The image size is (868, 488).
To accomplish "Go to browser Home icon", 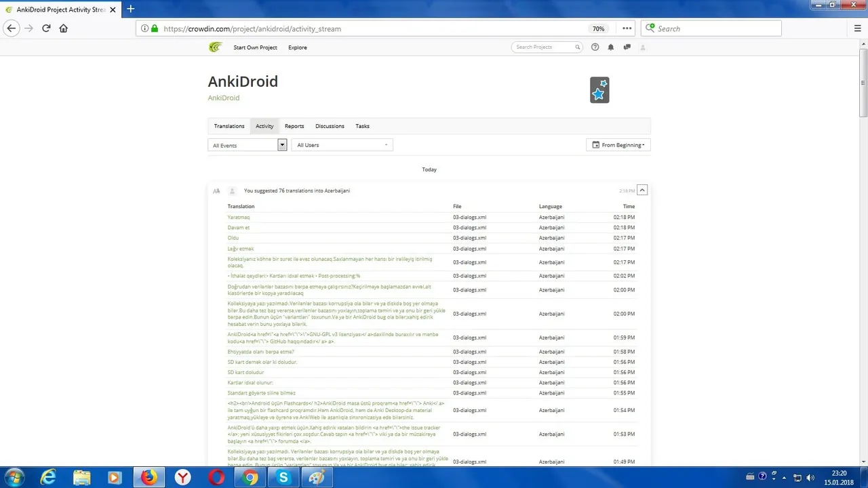I will (x=63, y=28).
